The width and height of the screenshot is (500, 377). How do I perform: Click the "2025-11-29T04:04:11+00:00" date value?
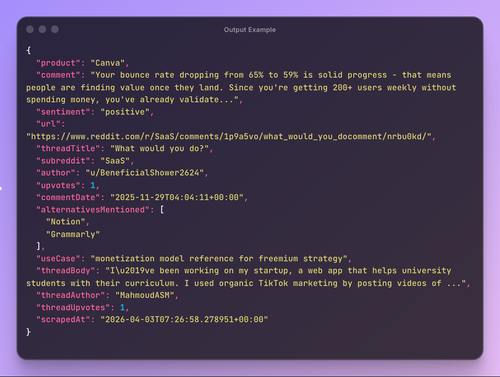tap(177, 197)
